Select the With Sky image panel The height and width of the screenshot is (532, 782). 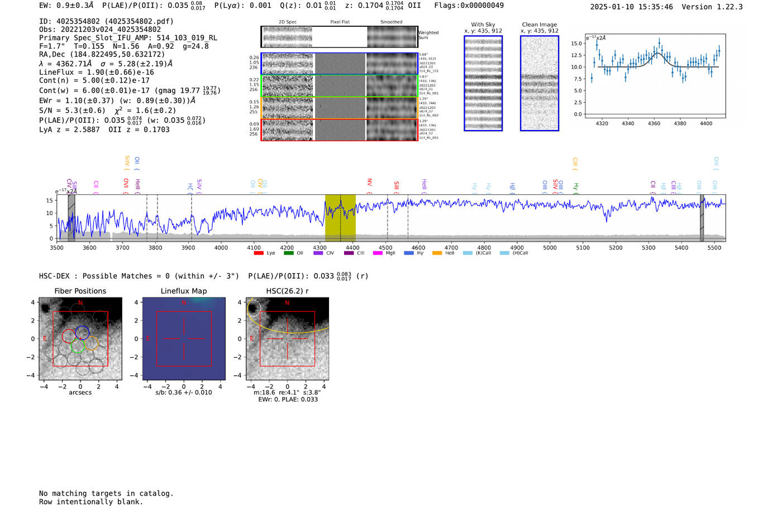click(483, 83)
